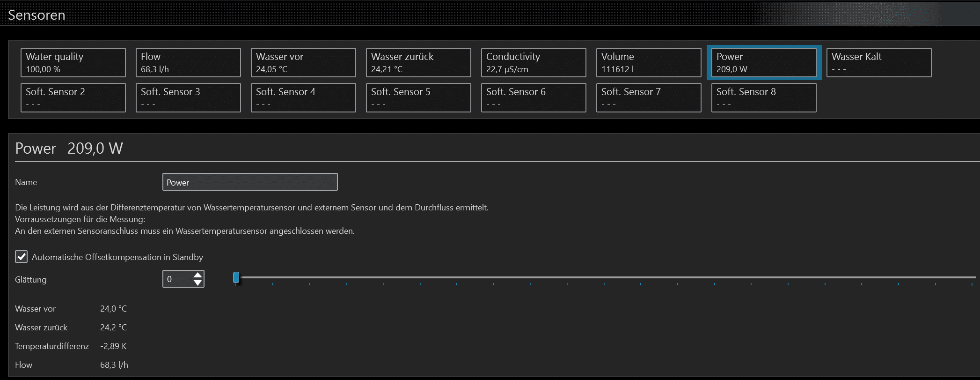This screenshot has width=980, height=380.
Task: Select Soft. Sensor 4 tile
Action: (x=303, y=97)
